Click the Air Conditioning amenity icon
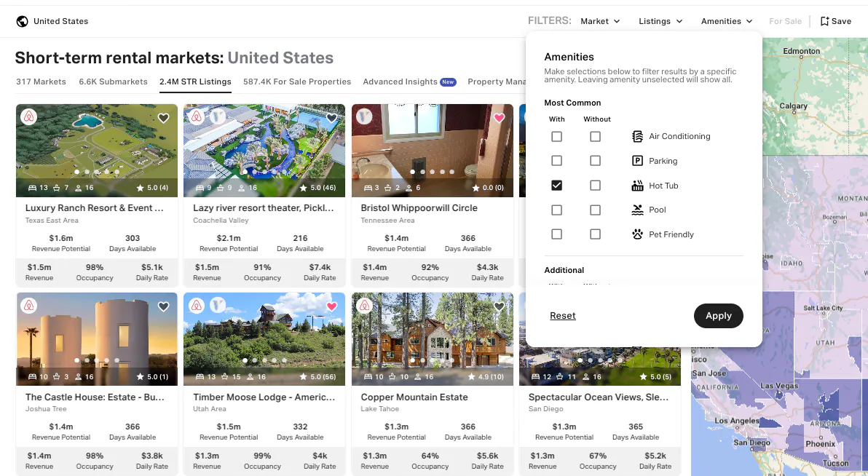 (637, 136)
